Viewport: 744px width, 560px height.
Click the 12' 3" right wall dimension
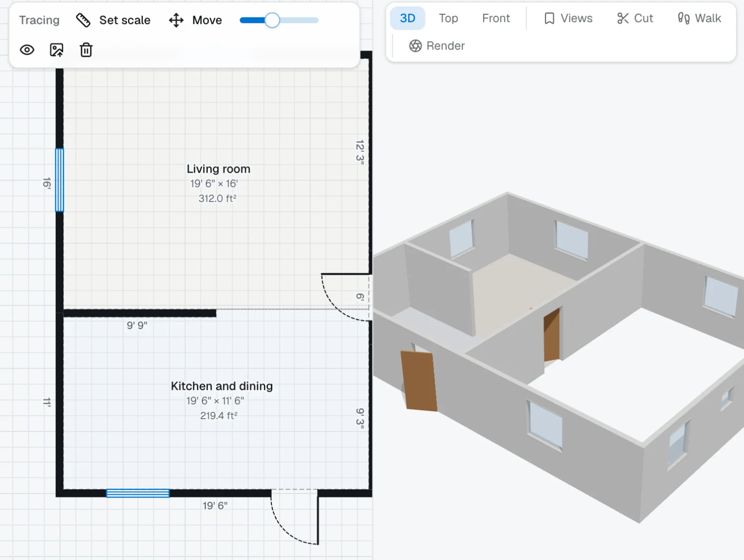[x=360, y=152]
